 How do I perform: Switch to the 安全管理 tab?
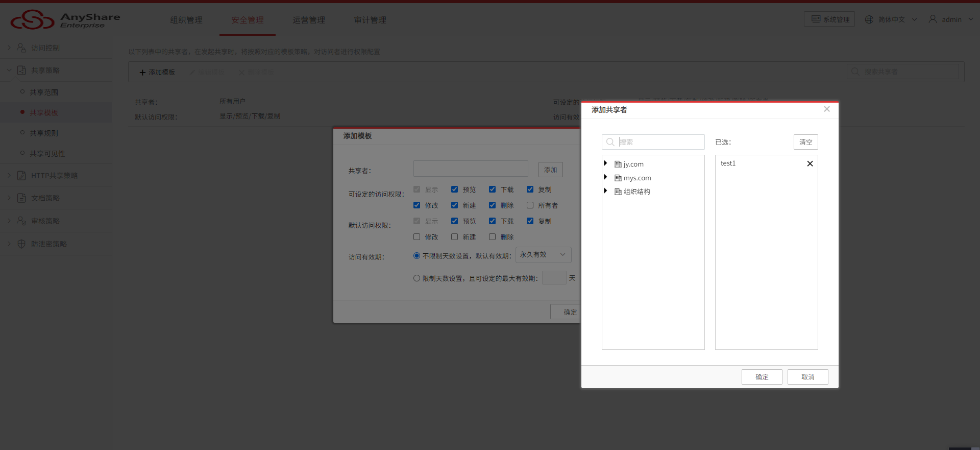coord(248,20)
